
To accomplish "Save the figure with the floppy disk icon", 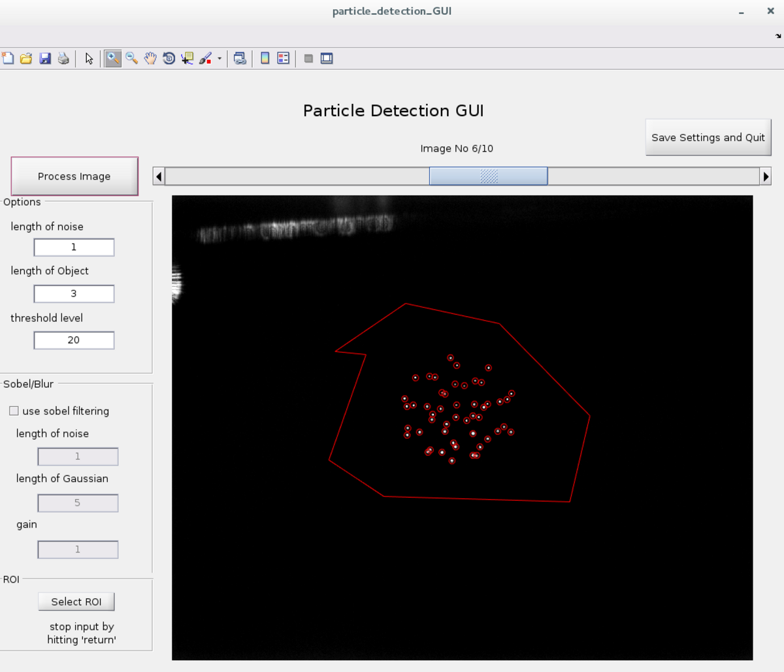I will pos(45,59).
